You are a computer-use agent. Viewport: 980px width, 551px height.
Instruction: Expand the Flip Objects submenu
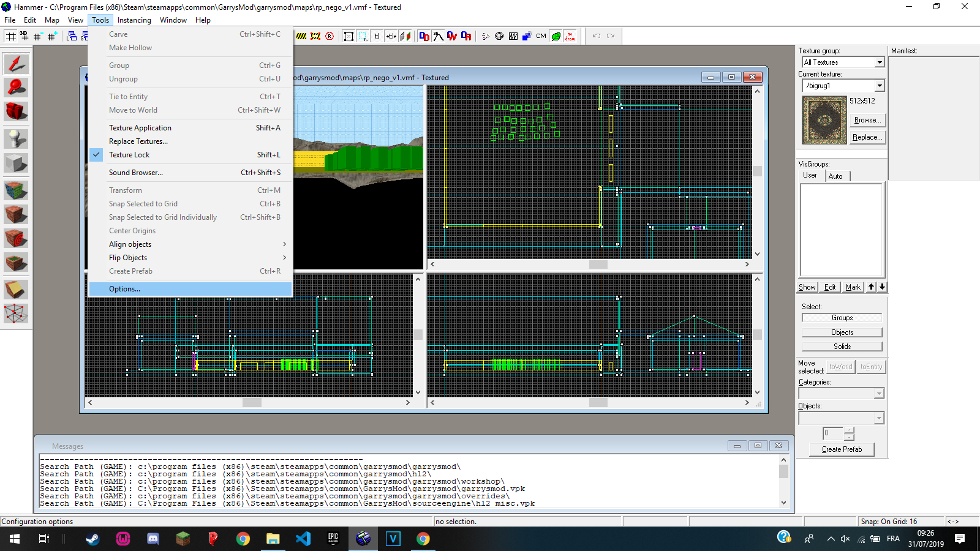[190, 258]
